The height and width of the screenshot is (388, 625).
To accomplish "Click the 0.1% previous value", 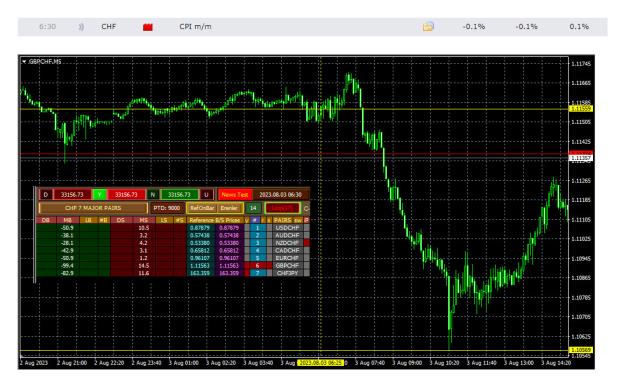I will [x=579, y=26].
